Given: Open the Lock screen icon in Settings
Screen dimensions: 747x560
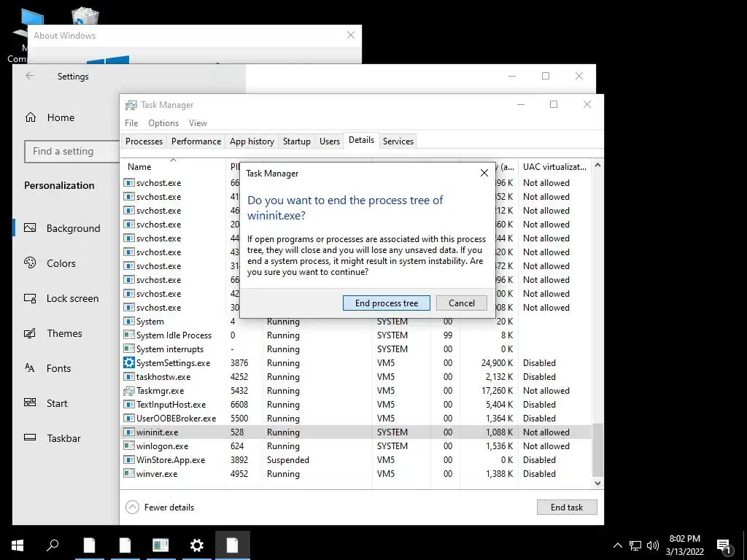Looking at the screenshot, I should [30, 298].
